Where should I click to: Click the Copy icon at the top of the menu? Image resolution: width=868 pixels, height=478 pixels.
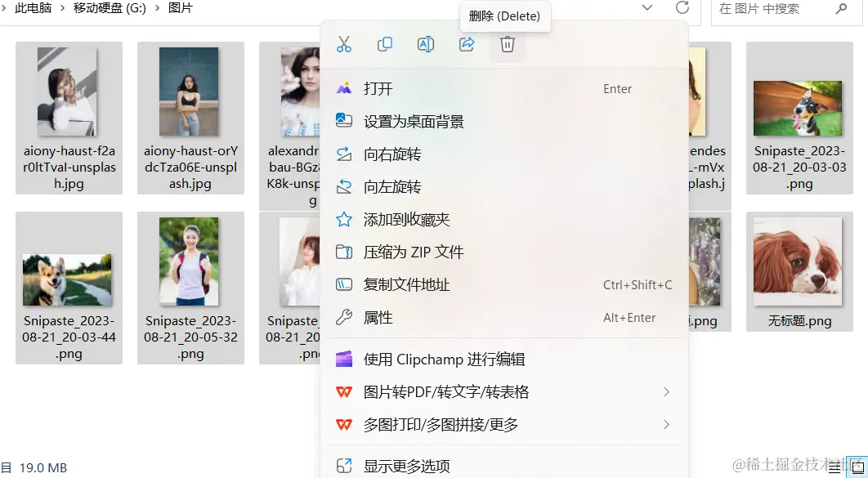coord(385,44)
